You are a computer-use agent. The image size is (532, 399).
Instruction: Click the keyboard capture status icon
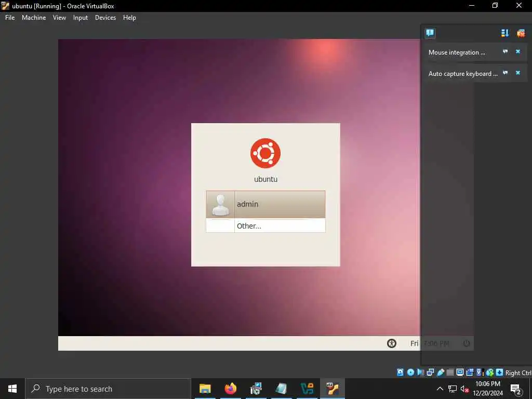tap(499, 373)
